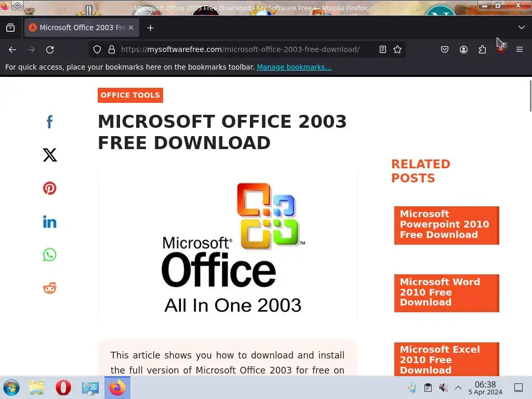Share article on X (Twitter)
This screenshot has width=532, height=399.
[49, 155]
